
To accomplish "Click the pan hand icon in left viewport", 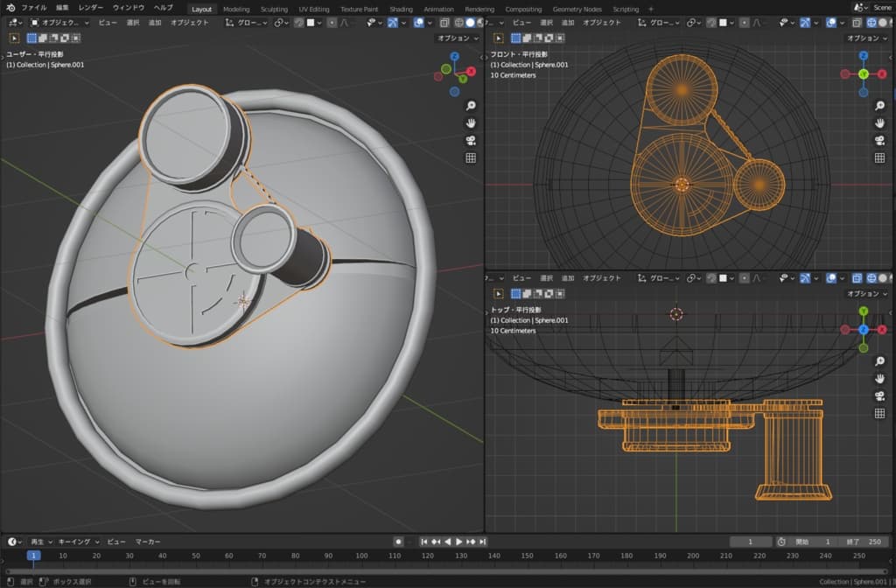I will click(x=470, y=122).
